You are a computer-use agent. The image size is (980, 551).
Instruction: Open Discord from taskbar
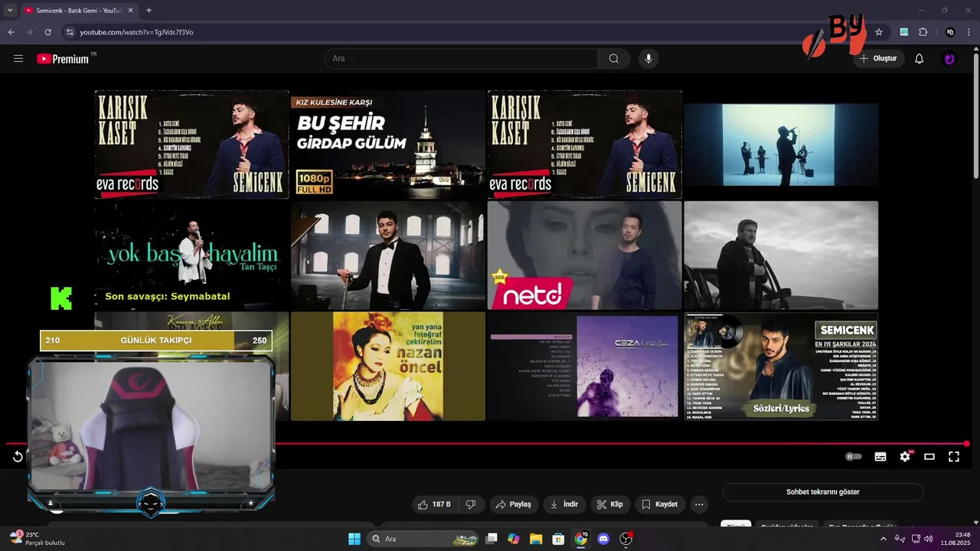click(603, 539)
